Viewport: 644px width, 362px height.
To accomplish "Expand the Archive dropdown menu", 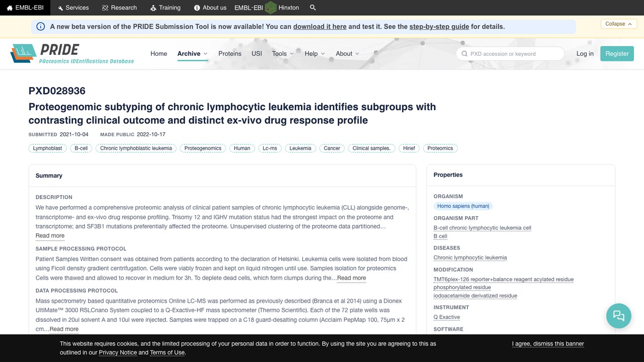I will [193, 54].
